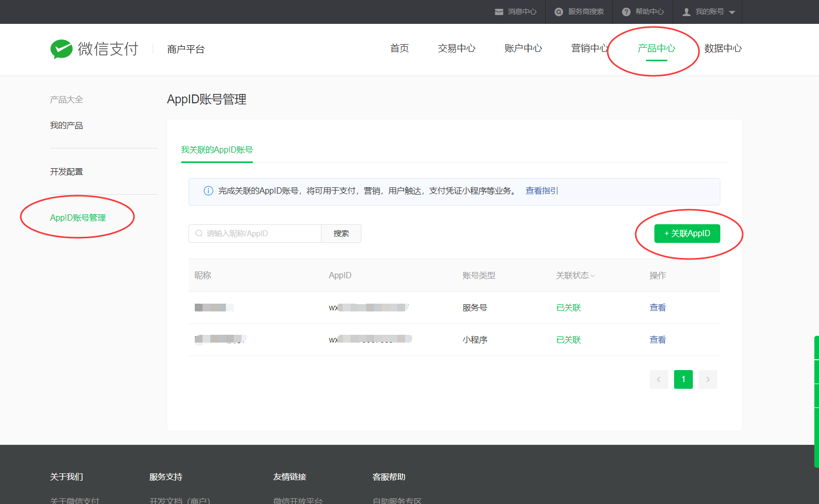Open the 消息中心 envelope icon
The width and height of the screenshot is (819, 504).
tap(499, 12)
